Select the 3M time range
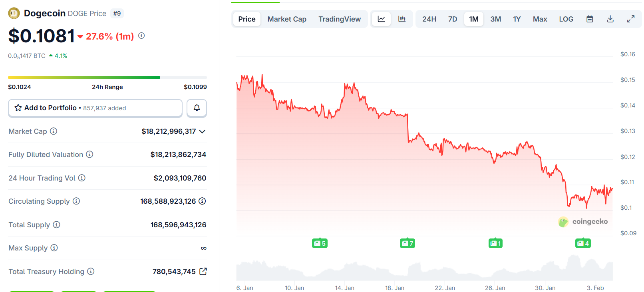Image resolution: width=644 pixels, height=292 pixels. (495, 19)
